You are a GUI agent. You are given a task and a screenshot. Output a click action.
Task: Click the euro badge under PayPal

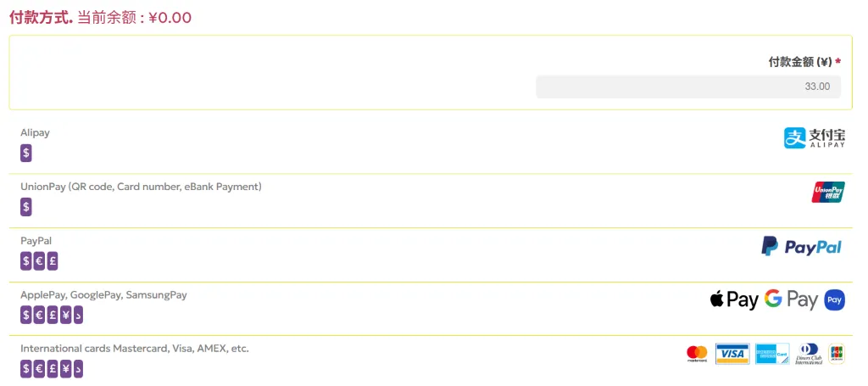point(39,261)
